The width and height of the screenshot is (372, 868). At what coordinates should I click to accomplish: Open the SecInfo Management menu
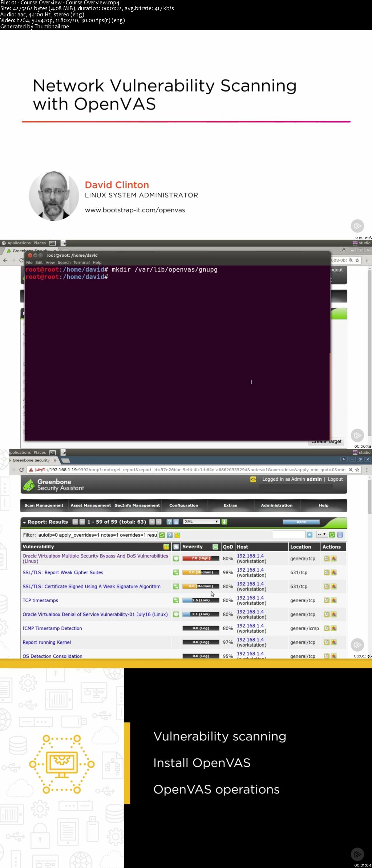(x=137, y=505)
